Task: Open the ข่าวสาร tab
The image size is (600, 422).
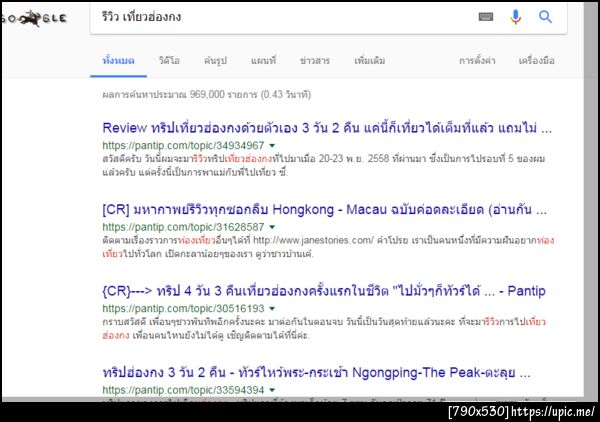Action: coord(315,61)
